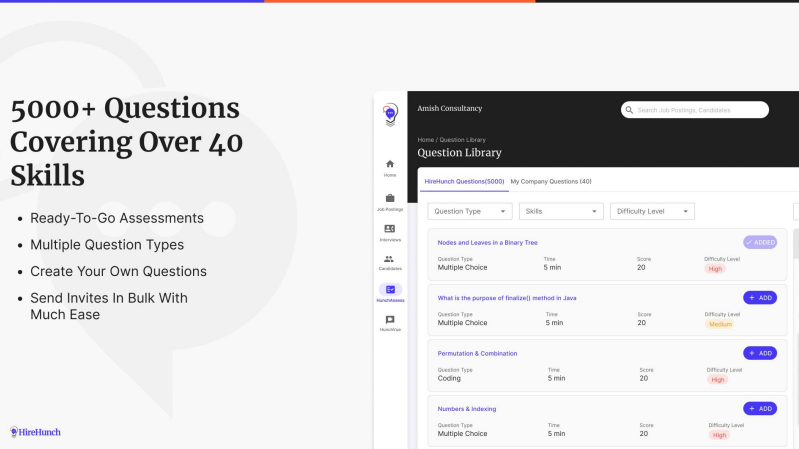This screenshot has width=799, height=449.
Task: Add the finalize() method in Java question
Action: tap(760, 298)
